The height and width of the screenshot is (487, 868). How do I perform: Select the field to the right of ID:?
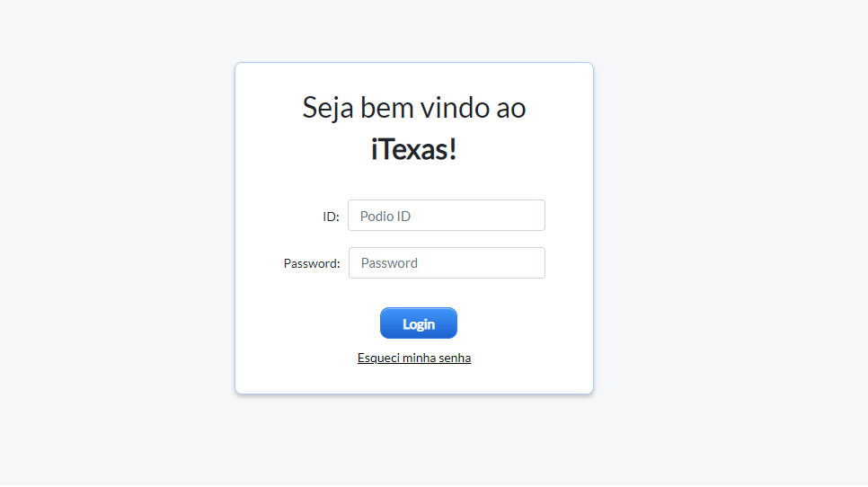447,216
